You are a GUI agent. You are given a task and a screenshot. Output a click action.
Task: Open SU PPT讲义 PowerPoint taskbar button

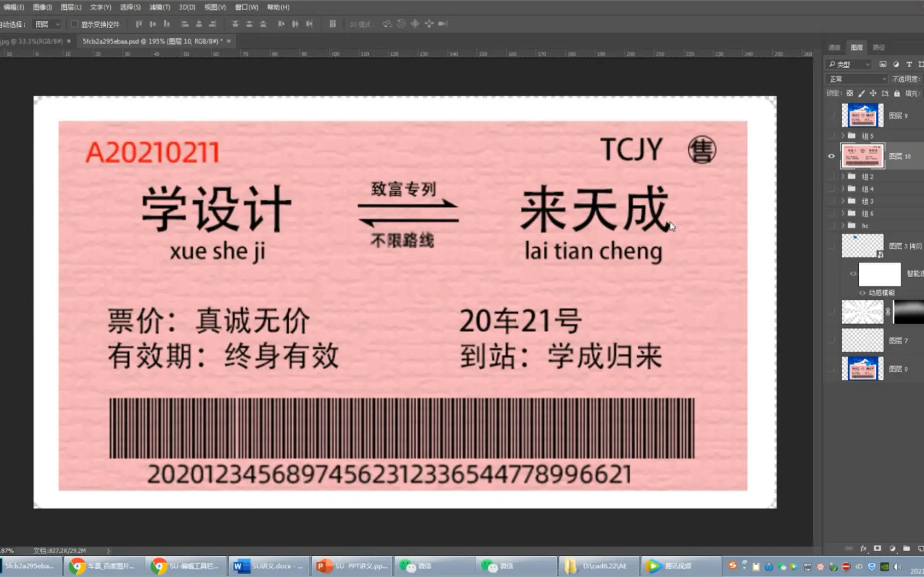352,566
